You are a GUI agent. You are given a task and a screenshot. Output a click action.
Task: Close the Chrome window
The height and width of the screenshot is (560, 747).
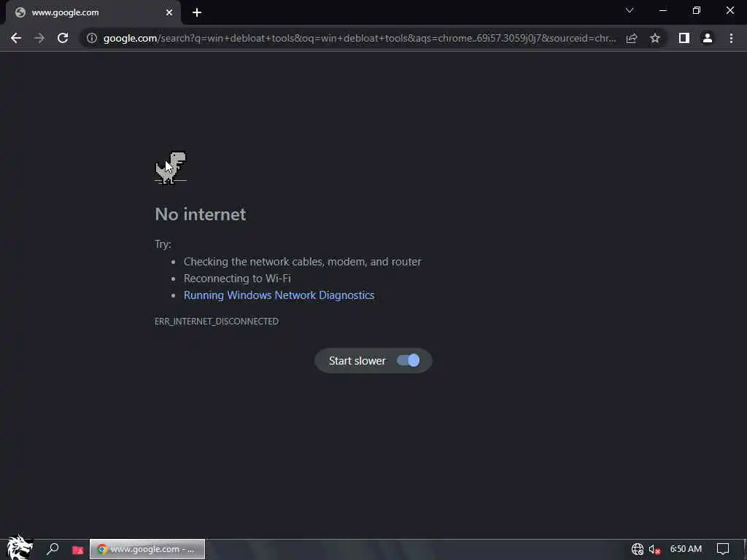[729, 10]
